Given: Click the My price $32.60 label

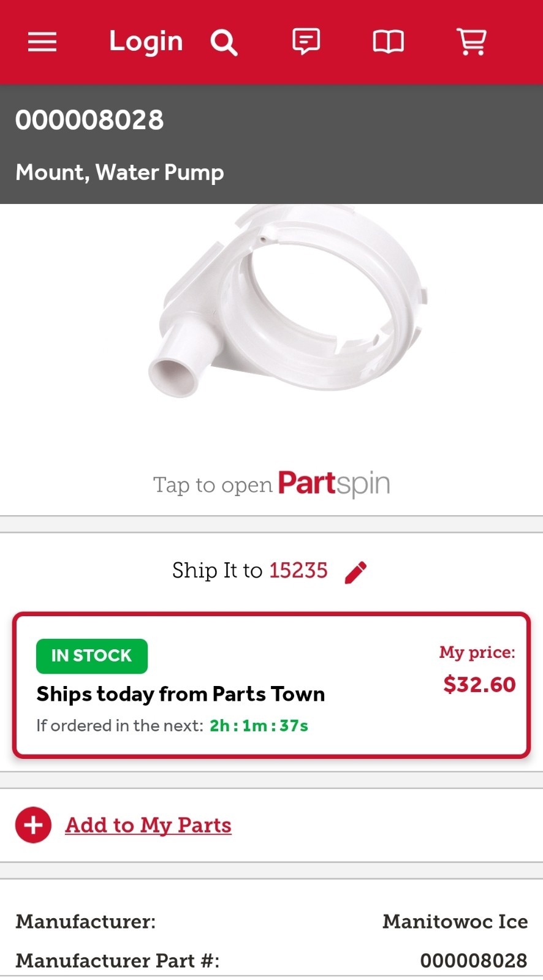Looking at the screenshot, I should coord(480,684).
